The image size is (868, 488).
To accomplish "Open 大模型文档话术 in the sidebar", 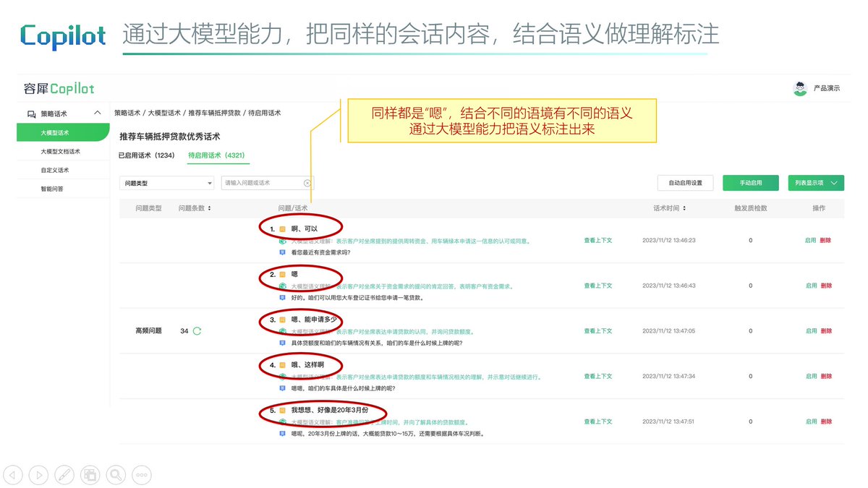I will 61,152.
